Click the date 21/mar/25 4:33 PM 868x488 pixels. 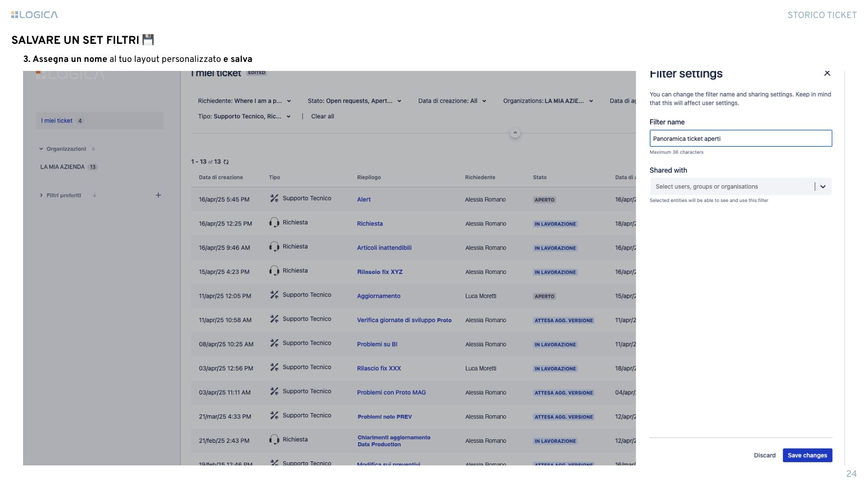[225, 417]
